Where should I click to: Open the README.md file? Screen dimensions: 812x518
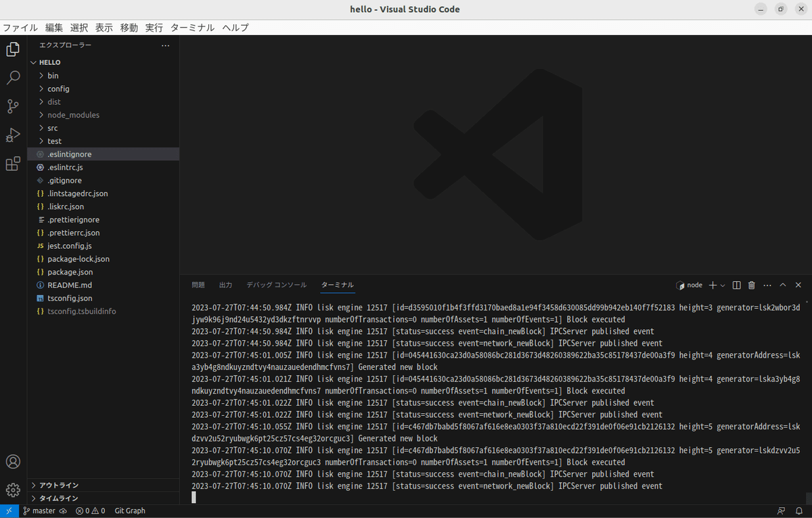click(x=103, y=285)
